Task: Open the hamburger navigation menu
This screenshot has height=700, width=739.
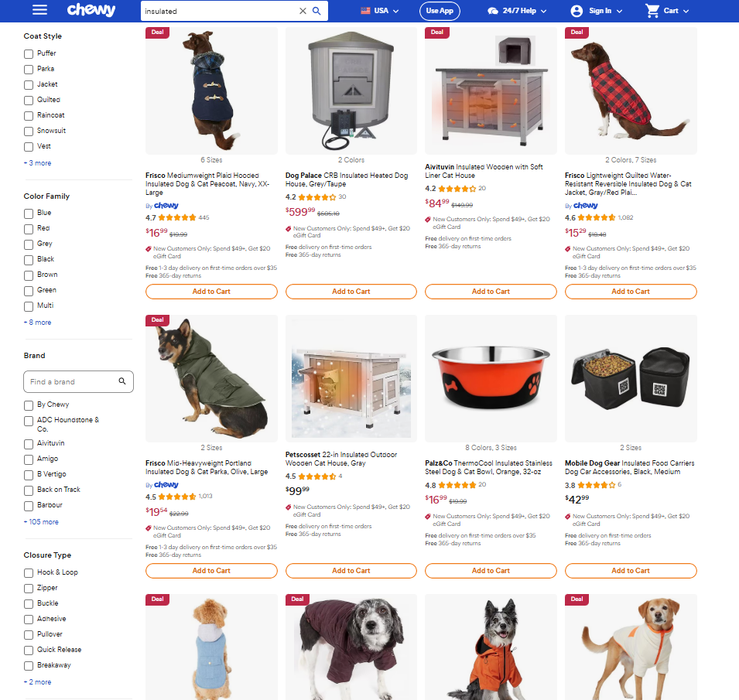Action: (39, 10)
